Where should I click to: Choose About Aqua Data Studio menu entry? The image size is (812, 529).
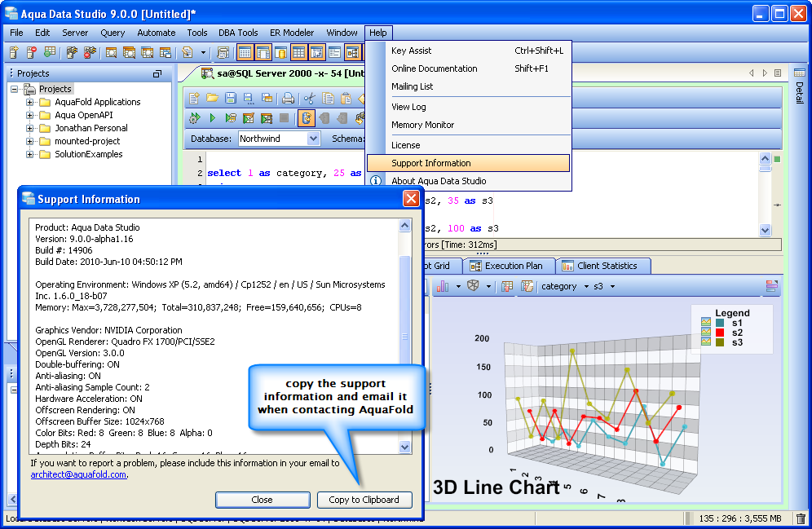pos(468,181)
